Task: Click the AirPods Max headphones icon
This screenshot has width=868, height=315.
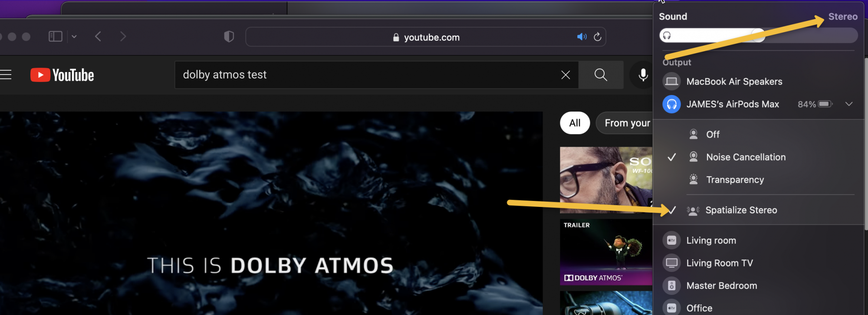Action: 671,104
